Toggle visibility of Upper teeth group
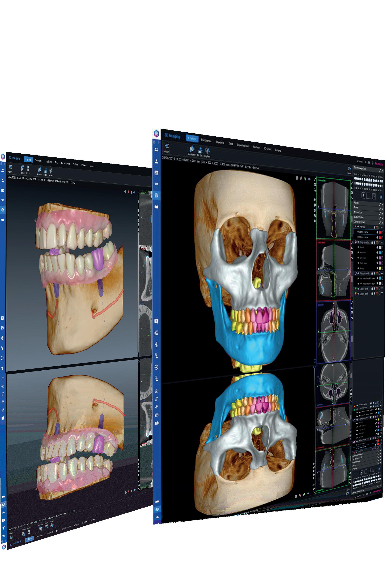Image resolution: width=392 pixels, height=563 pixels. [358, 289]
